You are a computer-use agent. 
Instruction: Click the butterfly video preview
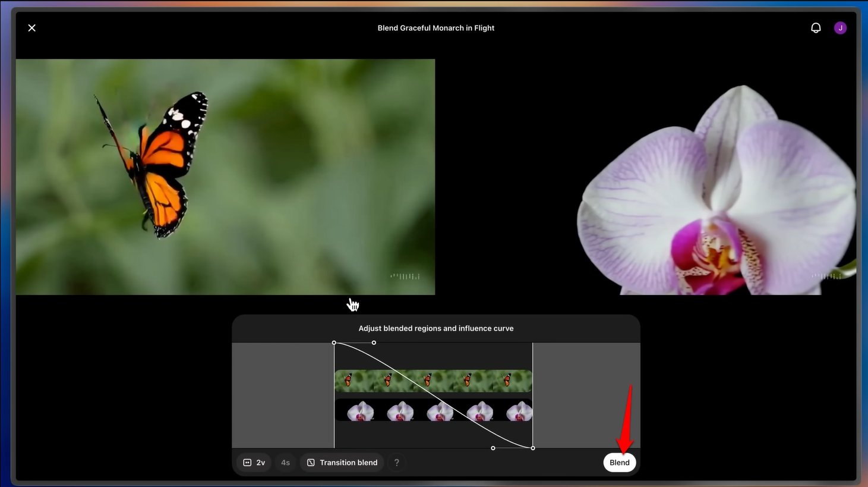(225, 177)
